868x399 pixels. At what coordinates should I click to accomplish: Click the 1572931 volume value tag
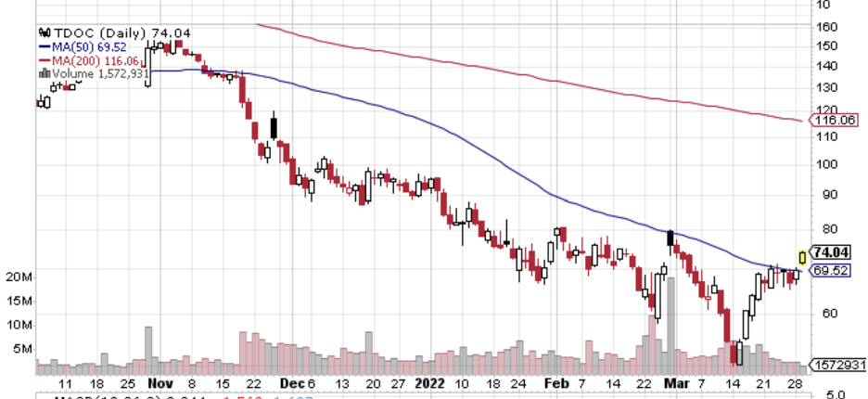[x=837, y=366]
